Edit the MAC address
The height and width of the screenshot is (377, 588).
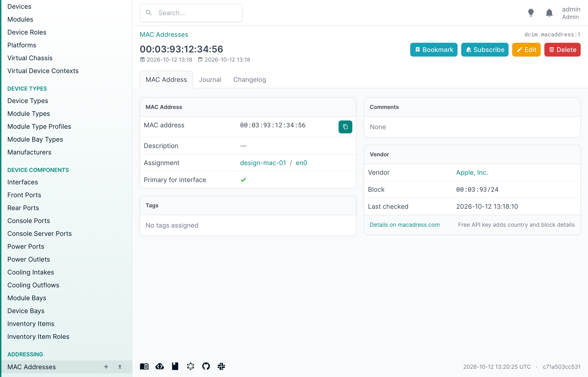click(x=526, y=50)
